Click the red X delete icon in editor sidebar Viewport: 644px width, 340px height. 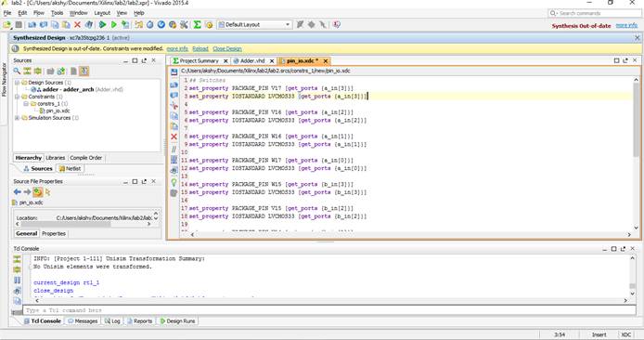[x=174, y=137]
